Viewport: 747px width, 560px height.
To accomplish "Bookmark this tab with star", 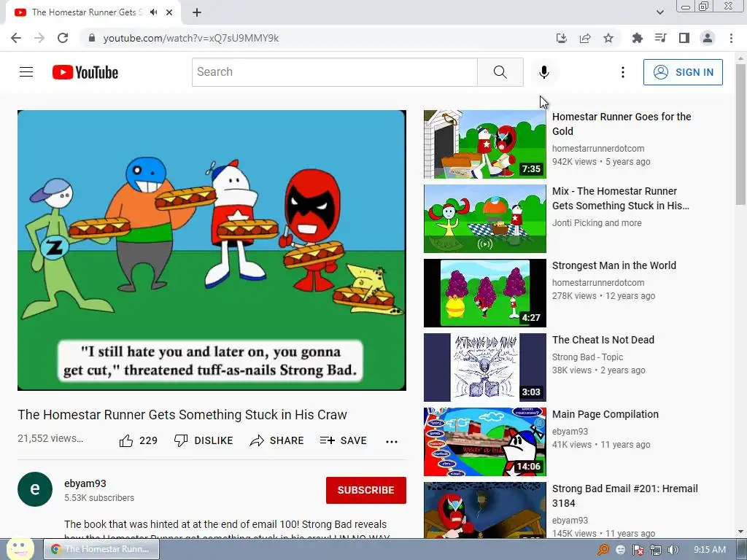I will tap(608, 38).
